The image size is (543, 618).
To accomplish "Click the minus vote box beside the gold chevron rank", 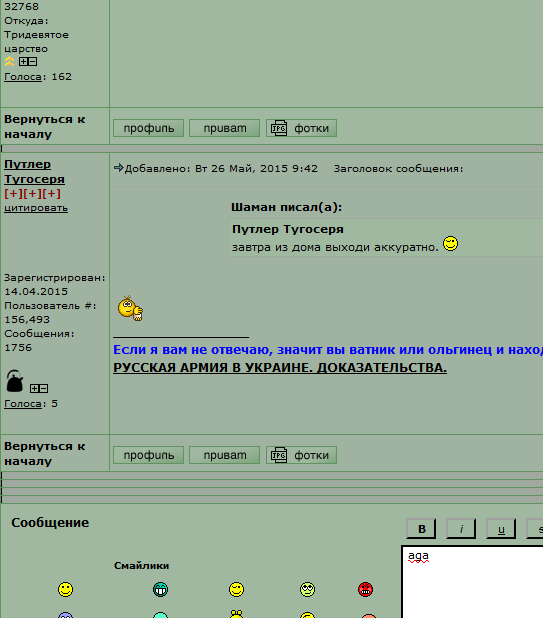I will (33, 61).
